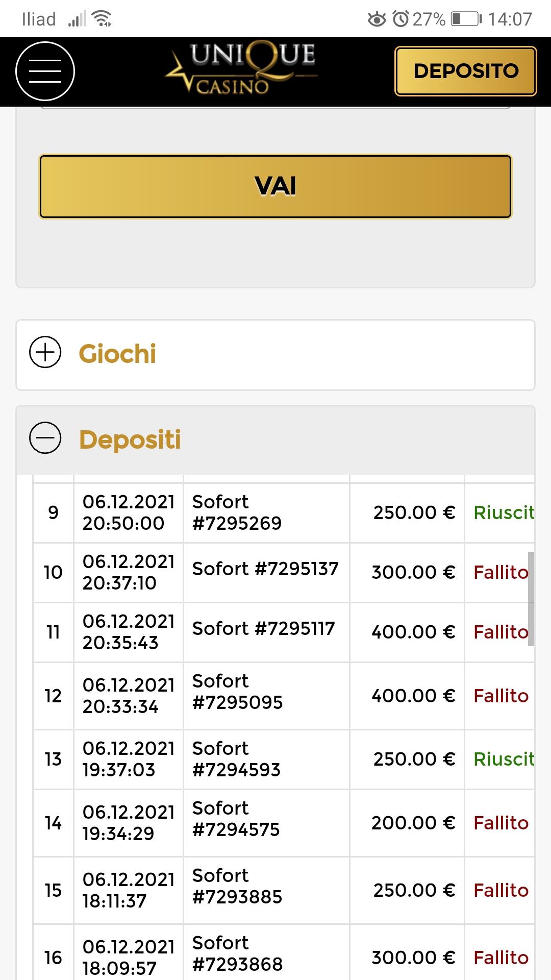
Task: Open the hamburger menu icon
Action: (x=45, y=71)
